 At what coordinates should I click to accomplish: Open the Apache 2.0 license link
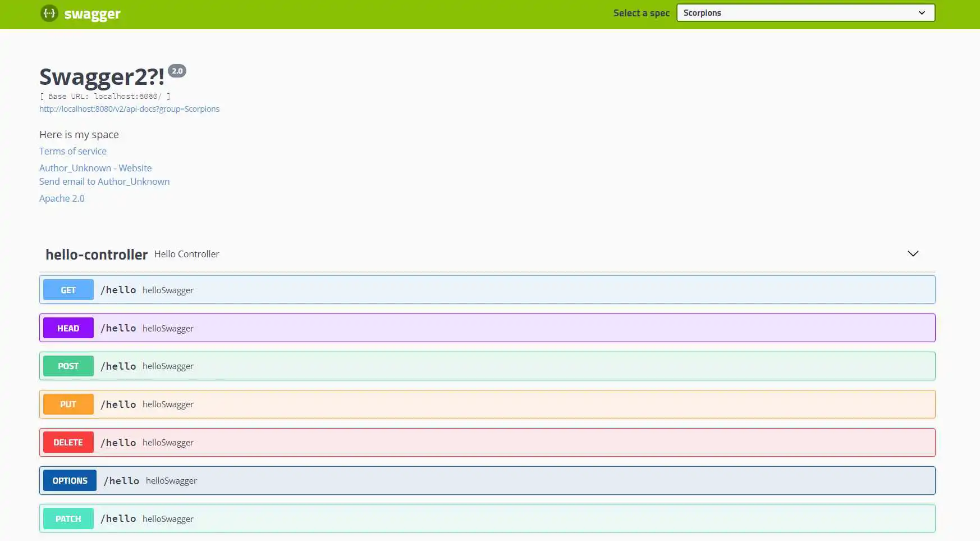62,198
